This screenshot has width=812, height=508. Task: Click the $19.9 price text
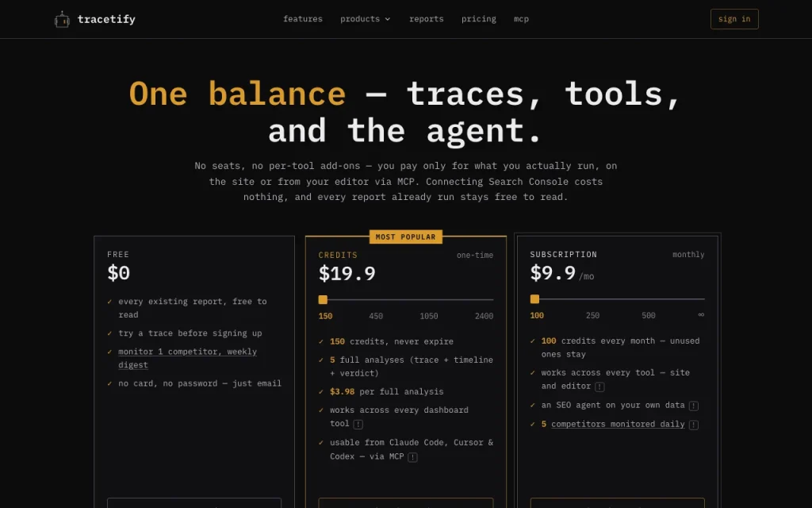coord(347,274)
